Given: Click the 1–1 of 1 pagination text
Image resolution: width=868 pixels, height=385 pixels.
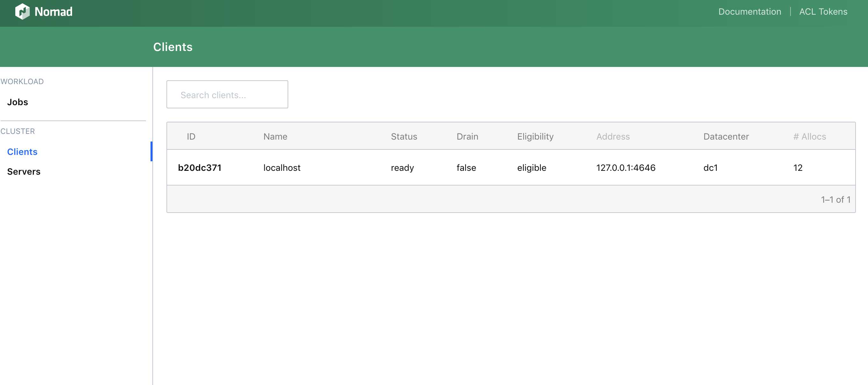Looking at the screenshot, I should click(835, 200).
